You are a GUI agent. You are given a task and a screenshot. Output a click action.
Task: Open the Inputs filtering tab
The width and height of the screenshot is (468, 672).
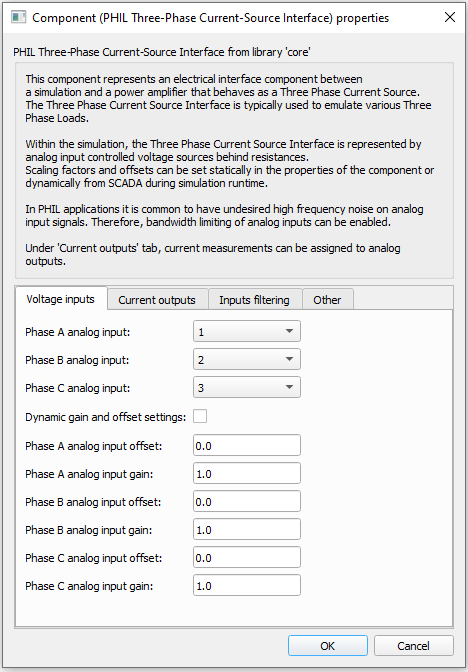(255, 300)
